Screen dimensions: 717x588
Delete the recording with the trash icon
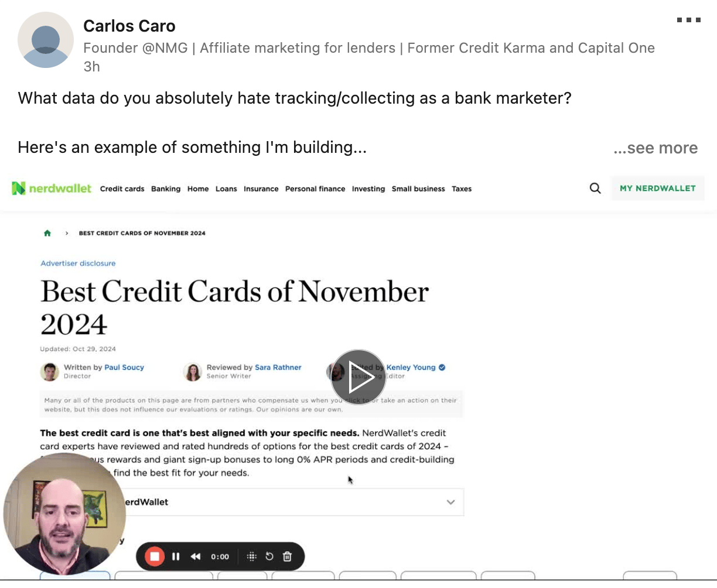(287, 556)
